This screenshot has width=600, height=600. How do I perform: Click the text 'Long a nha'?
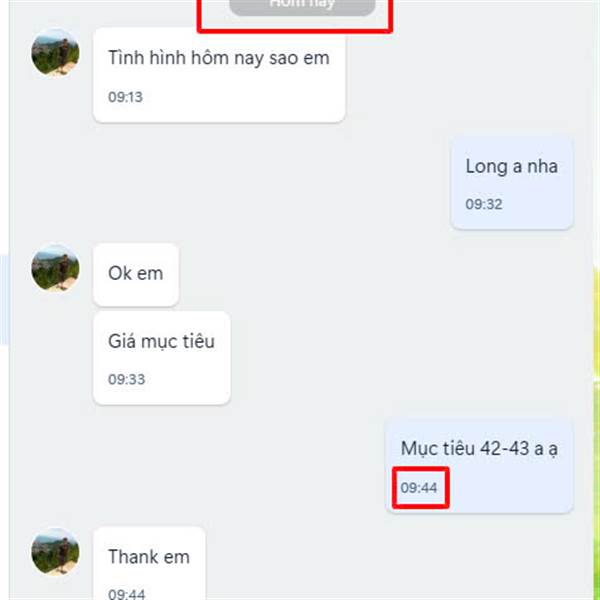tap(512, 166)
